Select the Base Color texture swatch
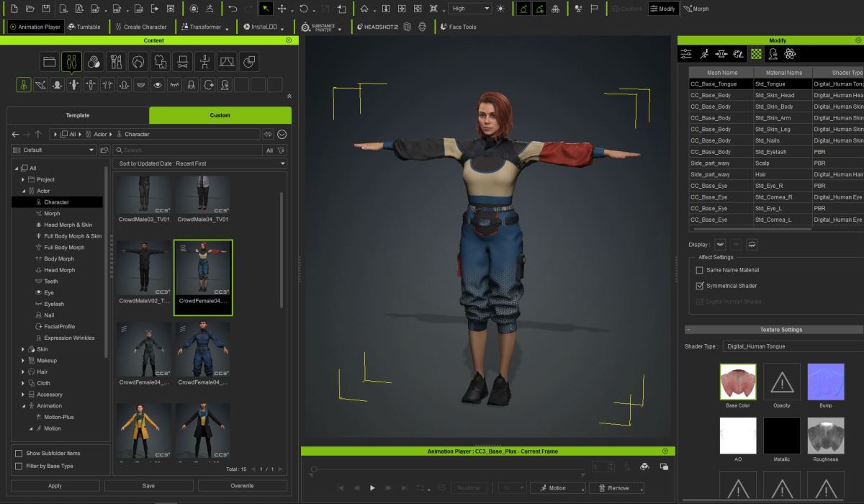This screenshot has height=504, width=864. click(738, 382)
